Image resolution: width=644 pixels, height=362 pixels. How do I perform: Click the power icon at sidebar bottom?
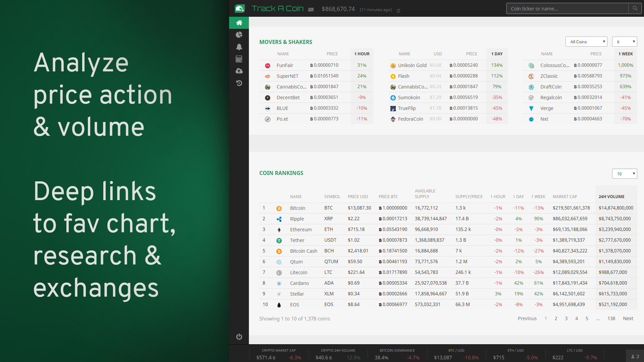point(239,337)
